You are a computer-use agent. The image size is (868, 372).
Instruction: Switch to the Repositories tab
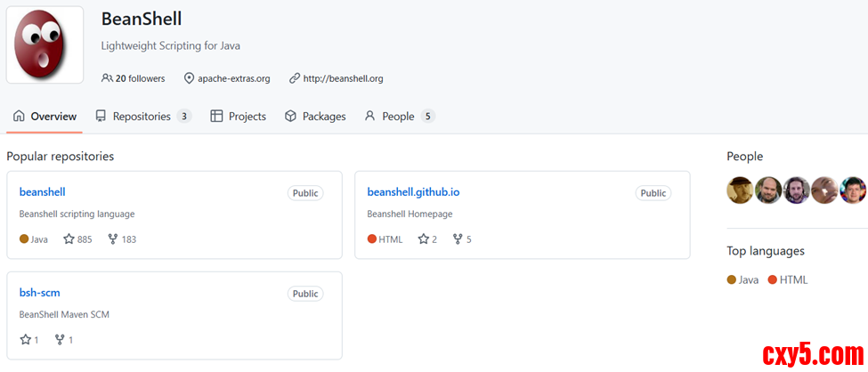pyautogui.click(x=142, y=117)
